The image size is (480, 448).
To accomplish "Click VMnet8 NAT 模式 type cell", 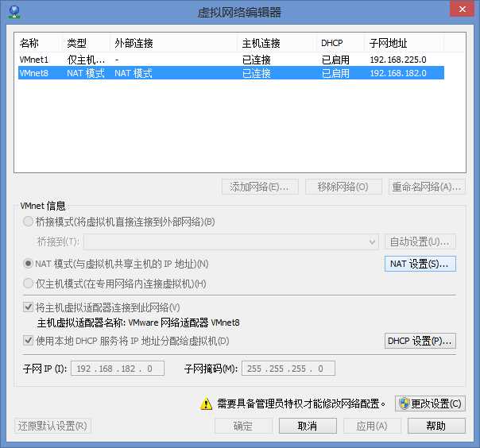I will [86, 73].
